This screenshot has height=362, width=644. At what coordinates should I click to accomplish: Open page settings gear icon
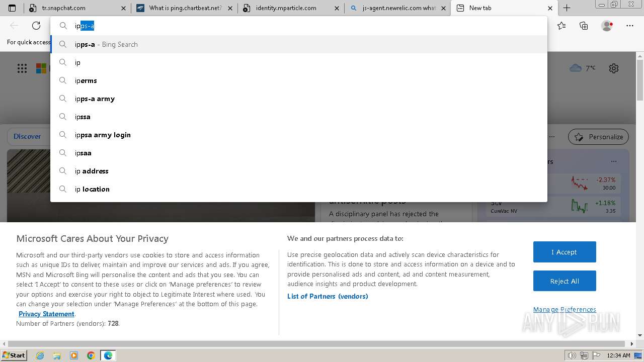pyautogui.click(x=614, y=68)
